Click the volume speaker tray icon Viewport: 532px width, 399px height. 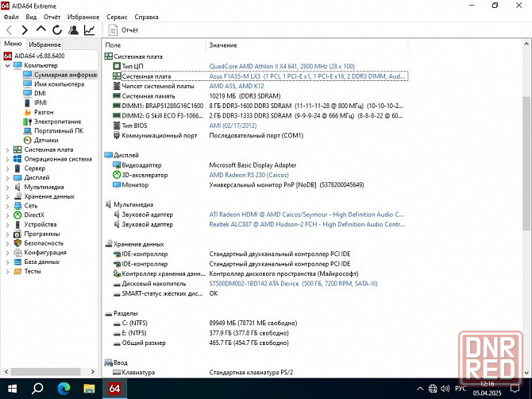pos(445,389)
